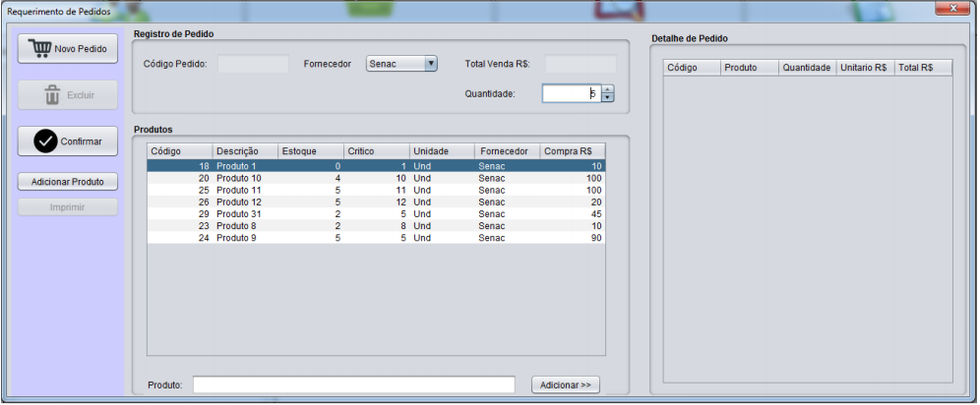The width and height of the screenshot is (980, 405).
Task: Click into the Quantidade number field
Action: pyautogui.click(x=571, y=94)
